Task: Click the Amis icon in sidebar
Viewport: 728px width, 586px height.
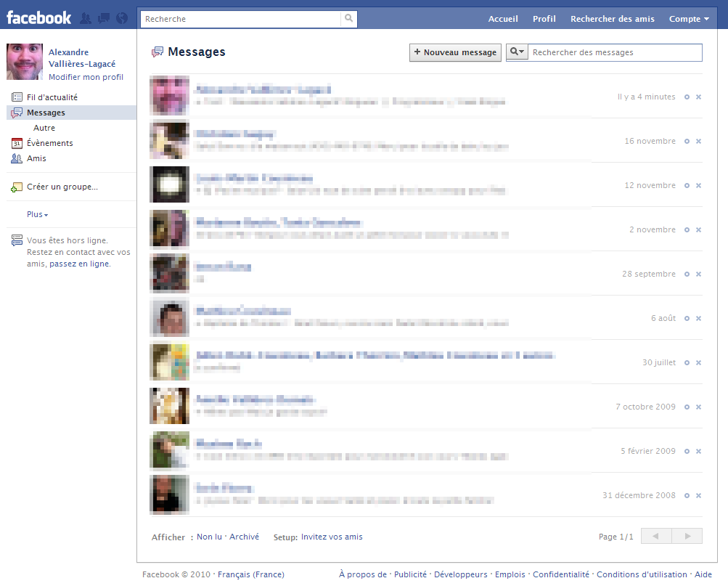Action: [17, 158]
